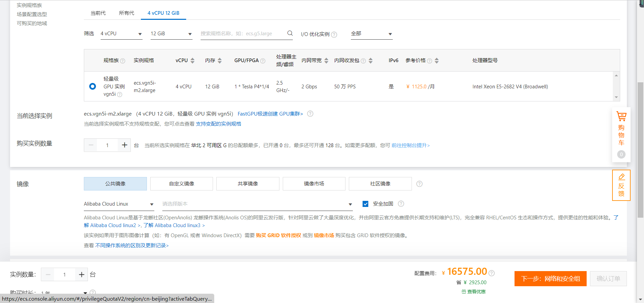
Task: Click the 确认订单 button
Action: (608, 278)
